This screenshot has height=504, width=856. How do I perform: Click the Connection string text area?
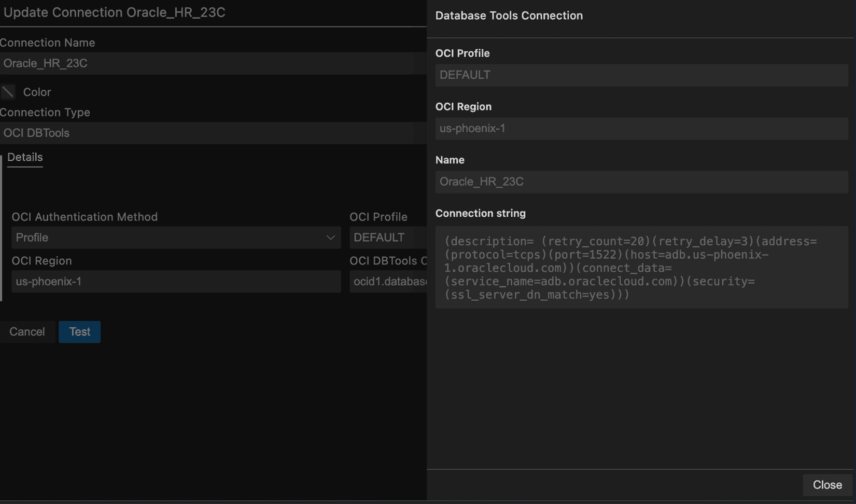642,268
